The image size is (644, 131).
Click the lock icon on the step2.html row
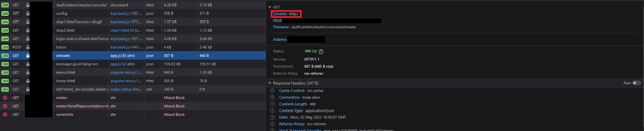(28, 30)
